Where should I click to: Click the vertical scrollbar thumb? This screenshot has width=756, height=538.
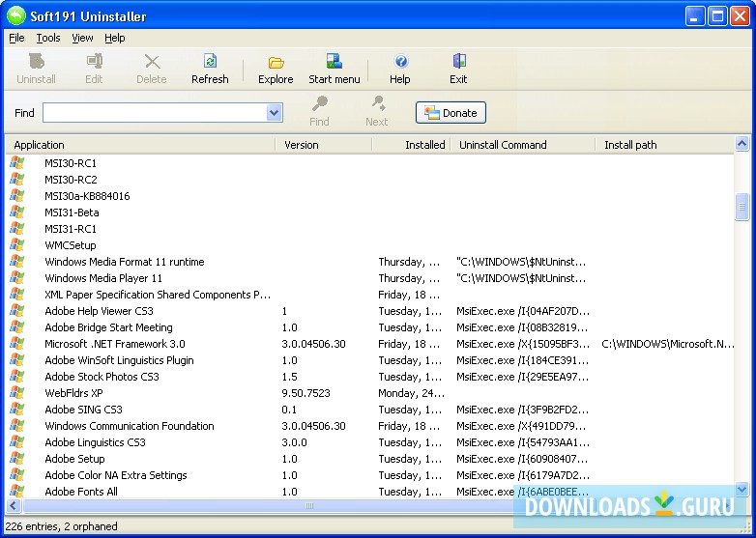[741, 206]
